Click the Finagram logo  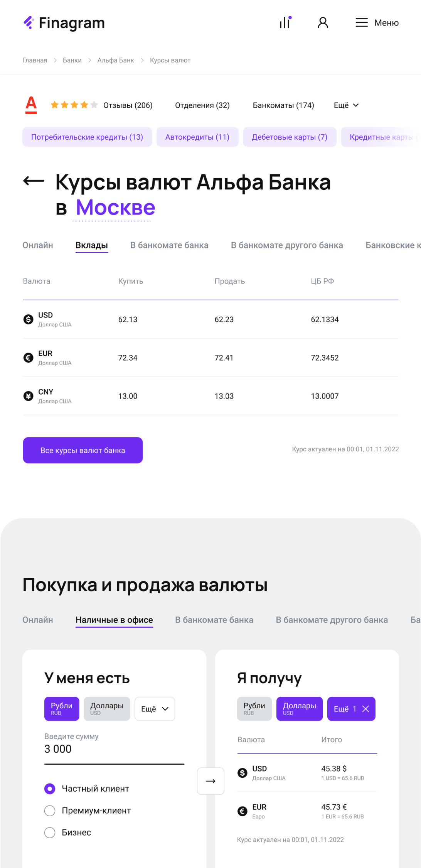click(x=64, y=23)
